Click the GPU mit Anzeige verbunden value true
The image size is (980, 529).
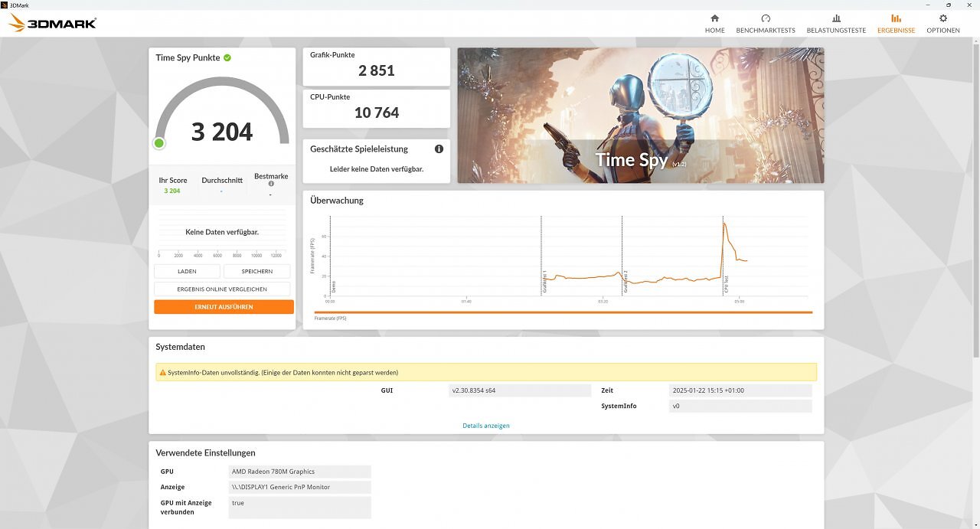click(300, 507)
